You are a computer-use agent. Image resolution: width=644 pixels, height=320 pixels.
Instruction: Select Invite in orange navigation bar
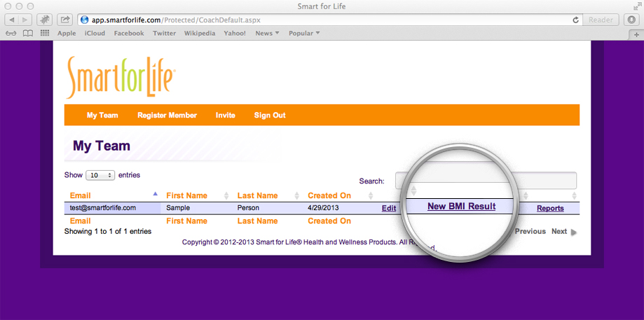pyautogui.click(x=226, y=116)
